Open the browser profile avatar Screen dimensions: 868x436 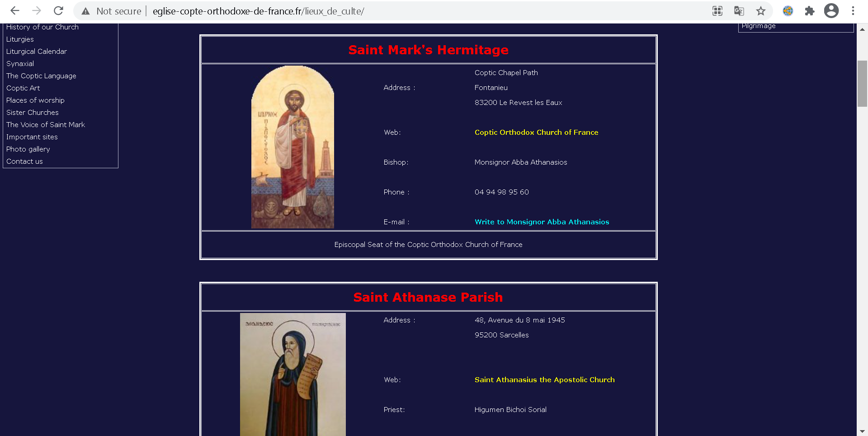pyautogui.click(x=831, y=11)
